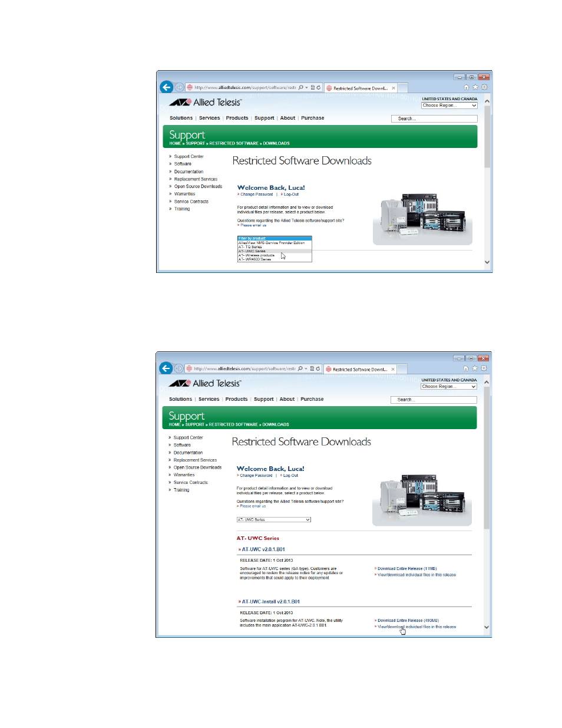This screenshot has width=562, height=728.
Task: View individual files for AT-UWC-Install v2.0.1.B01
Action: pos(416,627)
